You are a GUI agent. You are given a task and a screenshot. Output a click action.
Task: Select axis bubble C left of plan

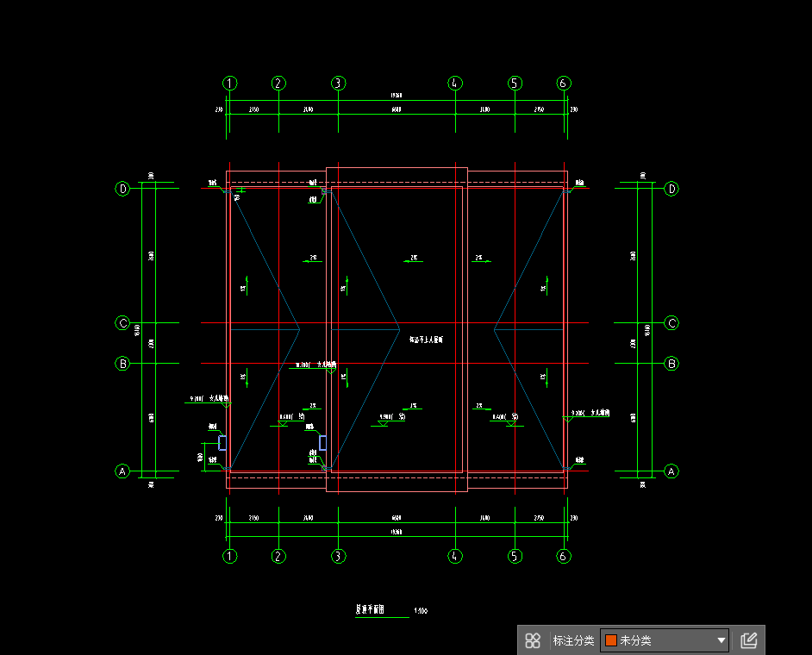point(122,323)
